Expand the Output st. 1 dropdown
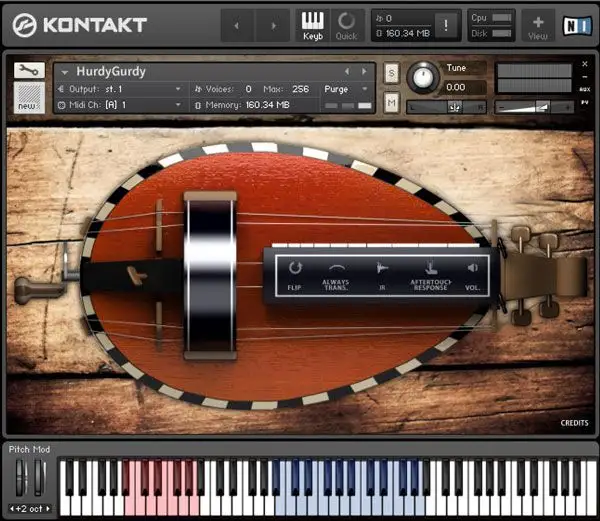The image size is (600, 521). point(122,89)
